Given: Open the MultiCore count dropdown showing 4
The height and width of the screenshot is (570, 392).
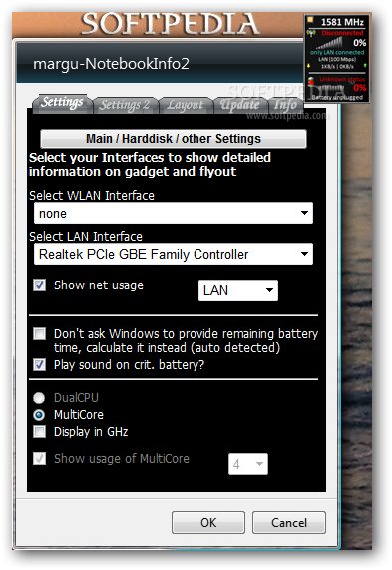Looking at the screenshot, I should [x=248, y=464].
